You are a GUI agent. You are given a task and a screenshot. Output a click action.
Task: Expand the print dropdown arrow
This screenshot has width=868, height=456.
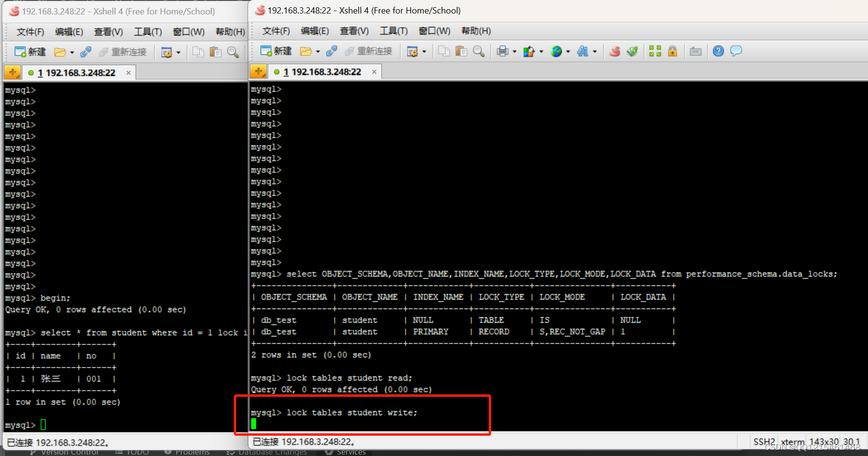[514, 52]
